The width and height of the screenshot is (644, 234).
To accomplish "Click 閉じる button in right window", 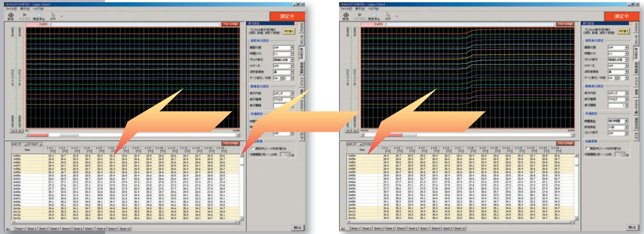I will coord(632,227).
